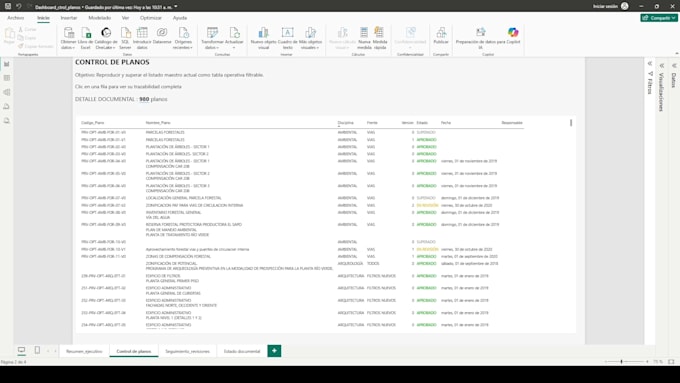Image resolution: width=680 pixels, height=383 pixels.
Task: Select the PARCELAS FORESTALES SUPERADO row
Action: (x=302, y=132)
